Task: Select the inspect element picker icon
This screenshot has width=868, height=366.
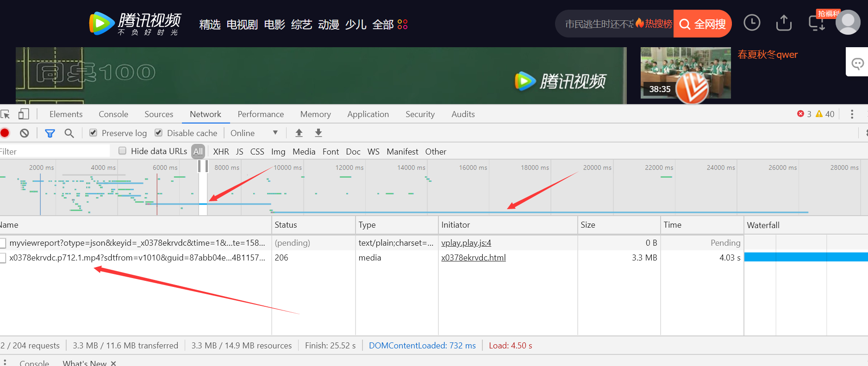Action: pos(6,114)
